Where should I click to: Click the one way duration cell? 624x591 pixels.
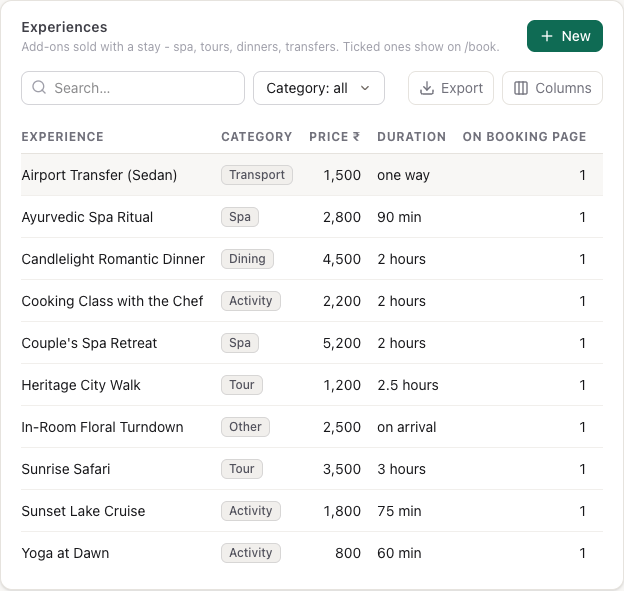(x=404, y=176)
